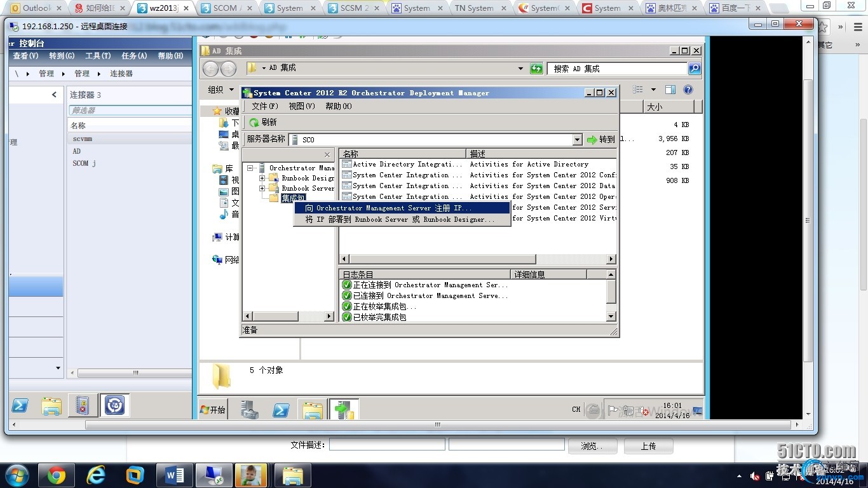Screen dimensions: 868x488
Task: Click the log pane down scroll arrow
Action: pos(611,316)
